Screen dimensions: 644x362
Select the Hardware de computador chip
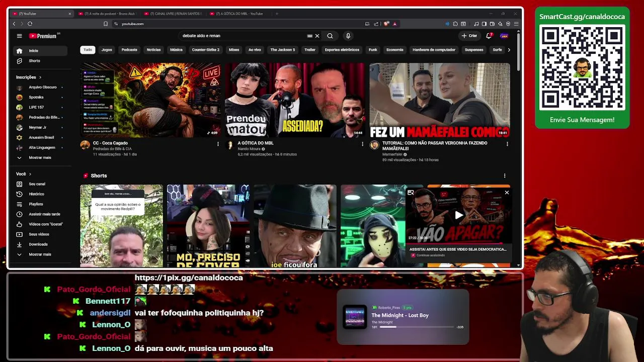434,50
